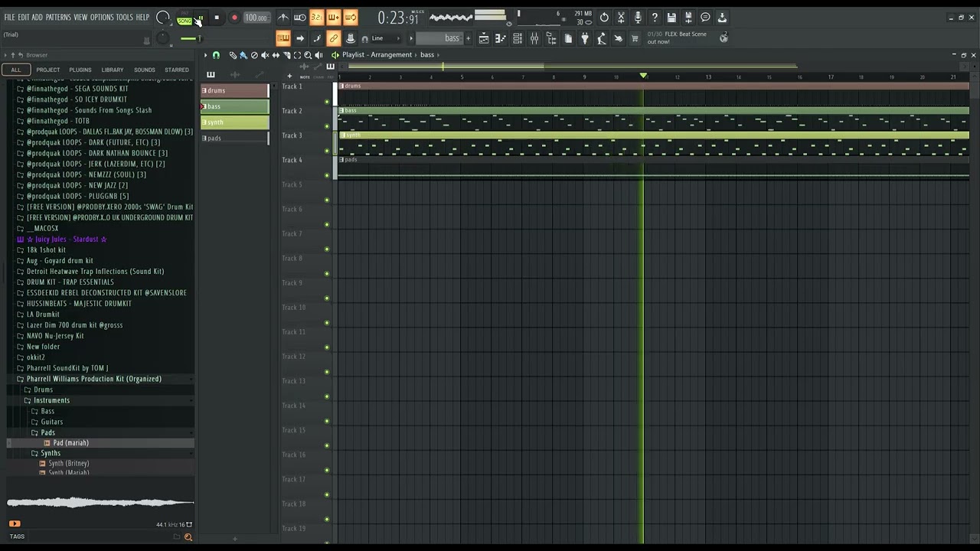Collapse the Synths folder
980x551 pixels.
100,453
